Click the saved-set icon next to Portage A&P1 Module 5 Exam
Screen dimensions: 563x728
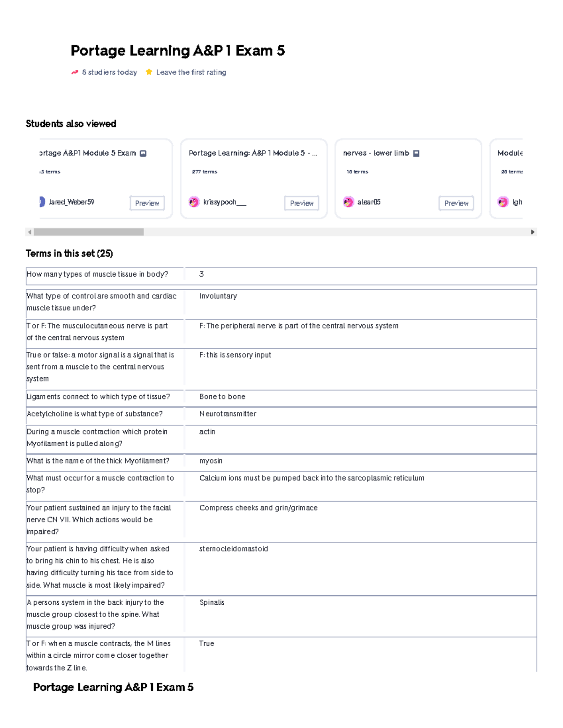tap(143, 153)
